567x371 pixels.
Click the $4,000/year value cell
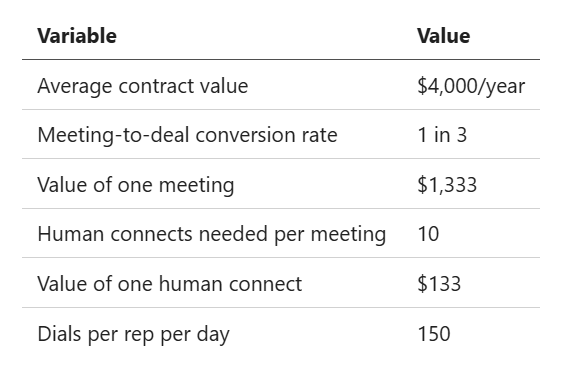(471, 86)
